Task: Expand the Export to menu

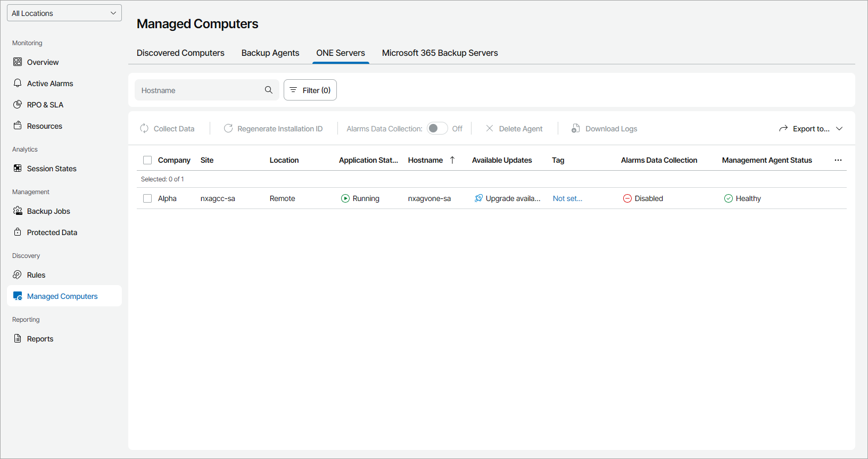Action: coord(811,129)
